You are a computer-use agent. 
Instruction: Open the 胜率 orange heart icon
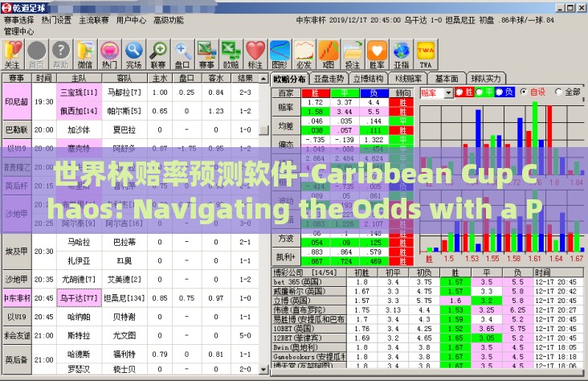(x=377, y=55)
